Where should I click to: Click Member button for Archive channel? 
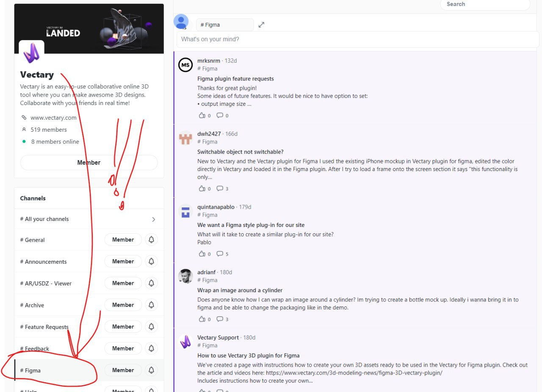point(123,305)
